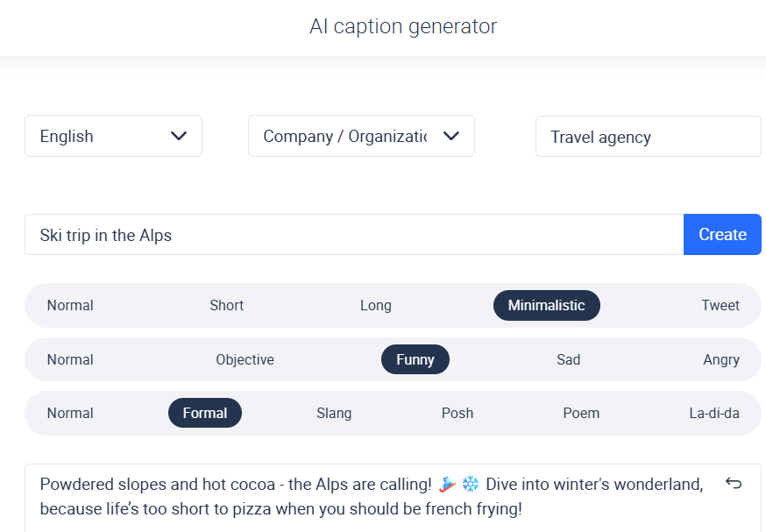The width and height of the screenshot is (766, 532).
Task: Change the tone to Angry
Action: coord(720,359)
